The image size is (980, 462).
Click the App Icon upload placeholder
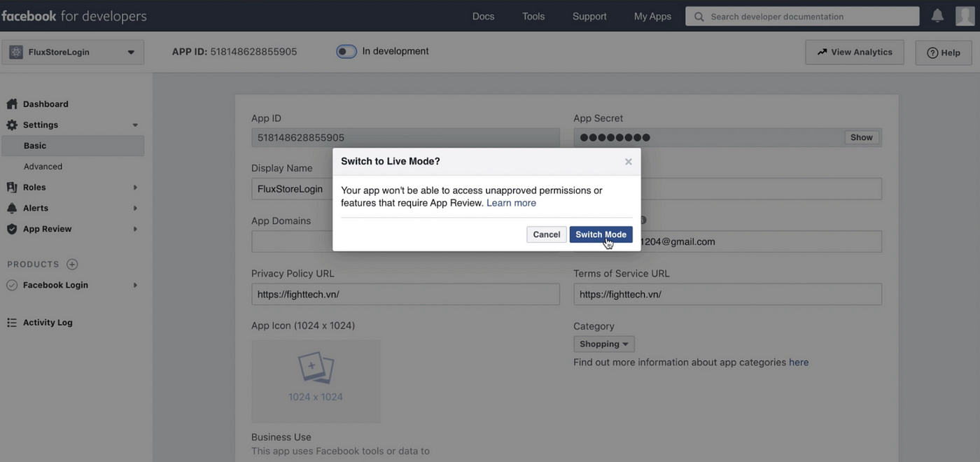click(316, 381)
